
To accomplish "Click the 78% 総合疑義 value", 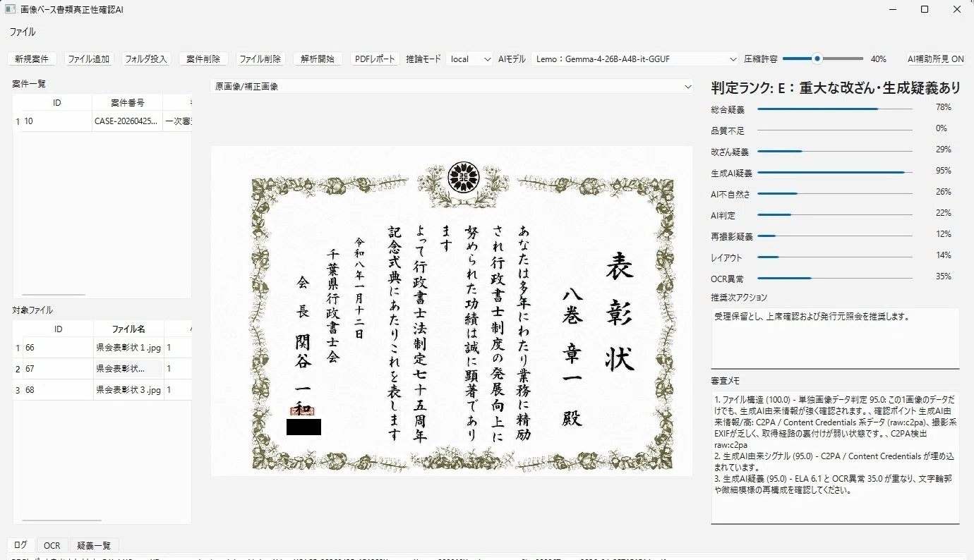I will tap(943, 107).
